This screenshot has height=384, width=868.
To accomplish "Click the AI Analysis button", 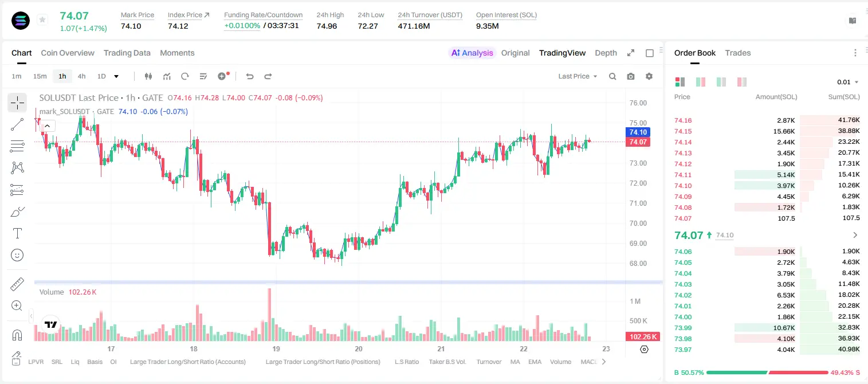I will tap(472, 53).
